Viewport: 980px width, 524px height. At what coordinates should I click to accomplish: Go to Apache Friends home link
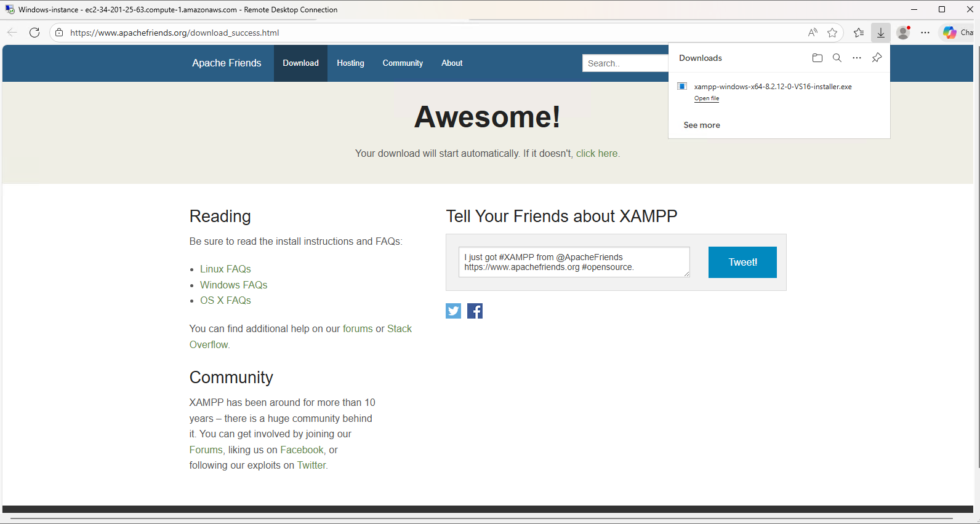pos(227,63)
